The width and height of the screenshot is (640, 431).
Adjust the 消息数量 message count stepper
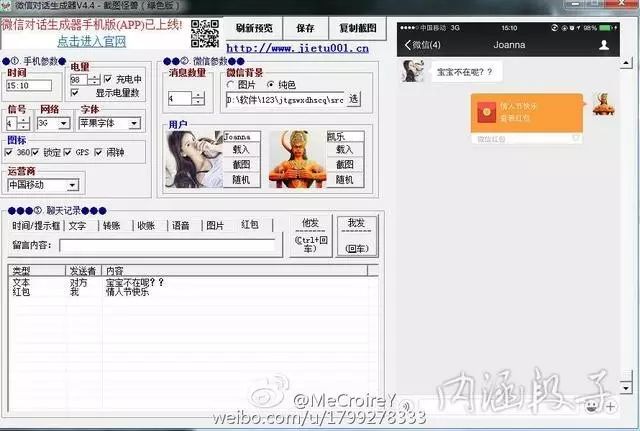click(x=198, y=98)
